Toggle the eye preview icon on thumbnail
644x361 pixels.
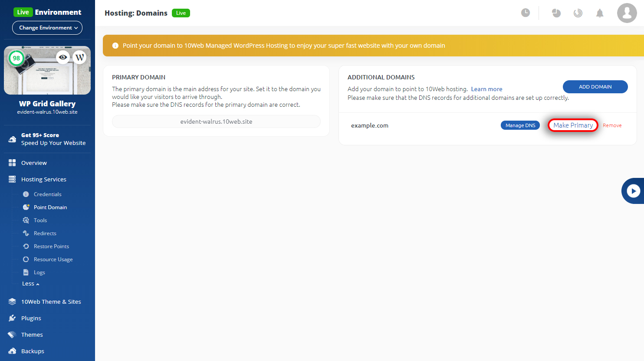[63, 57]
